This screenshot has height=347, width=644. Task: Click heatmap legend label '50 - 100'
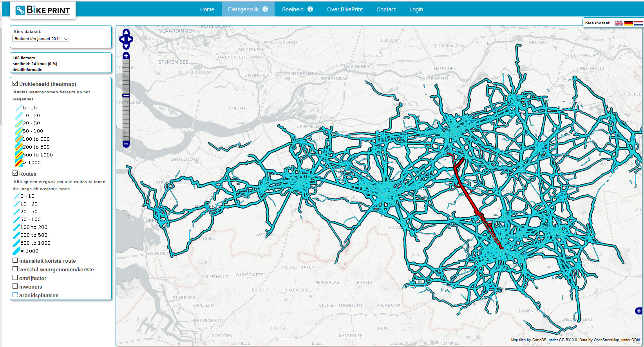pyautogui.click(x=33, y=131)
